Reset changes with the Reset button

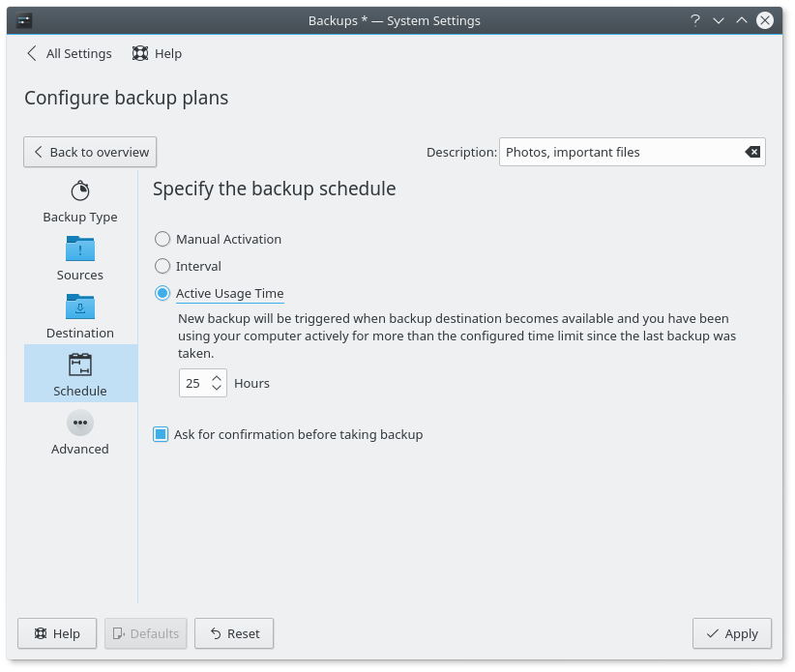(234, 633)
